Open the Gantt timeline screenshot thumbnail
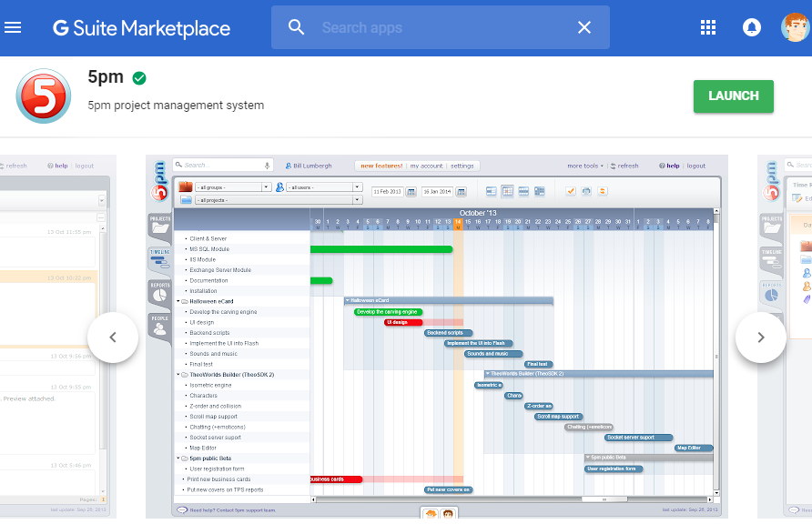This screenshot has height=524, width=812. (437, 337)
